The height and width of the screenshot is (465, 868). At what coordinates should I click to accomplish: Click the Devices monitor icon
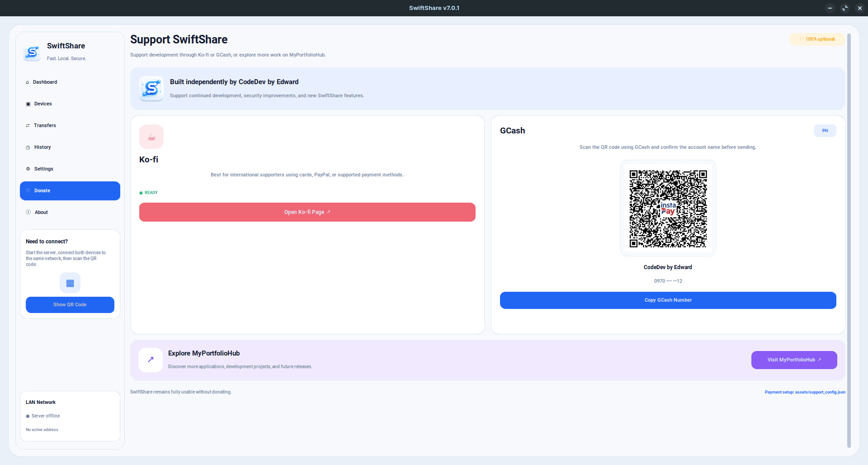click(28, 104)
